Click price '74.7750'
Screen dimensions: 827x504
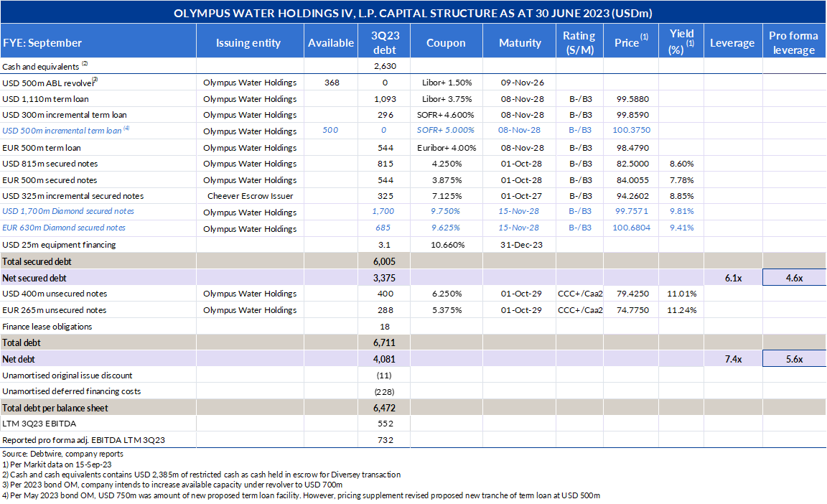[x=632, y=310]
